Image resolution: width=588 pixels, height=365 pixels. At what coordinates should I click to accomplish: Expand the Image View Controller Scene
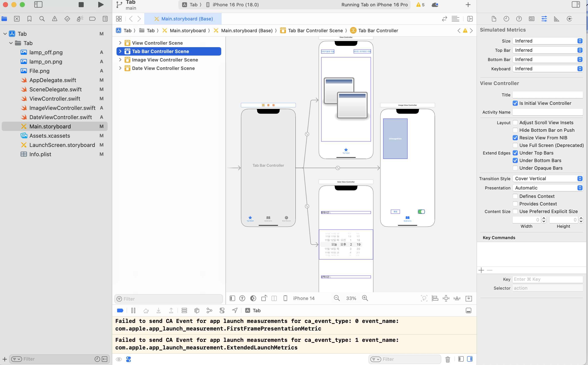pos(120,60)
